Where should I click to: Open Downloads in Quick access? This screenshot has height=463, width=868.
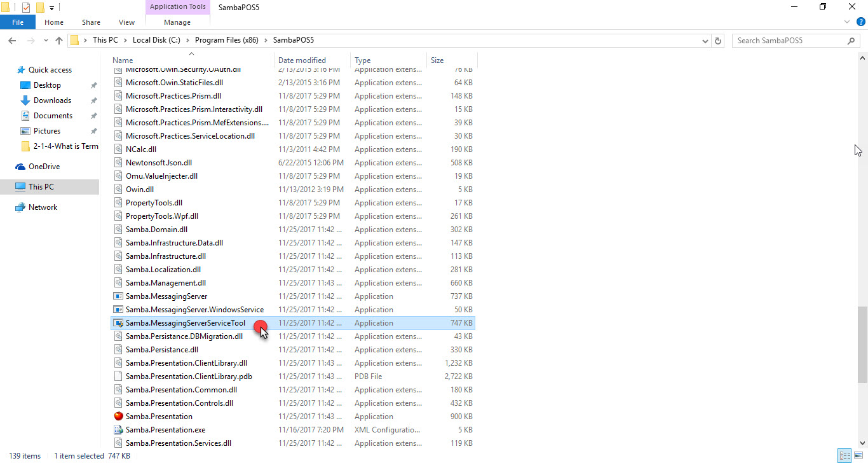click(x=52, y=100)
